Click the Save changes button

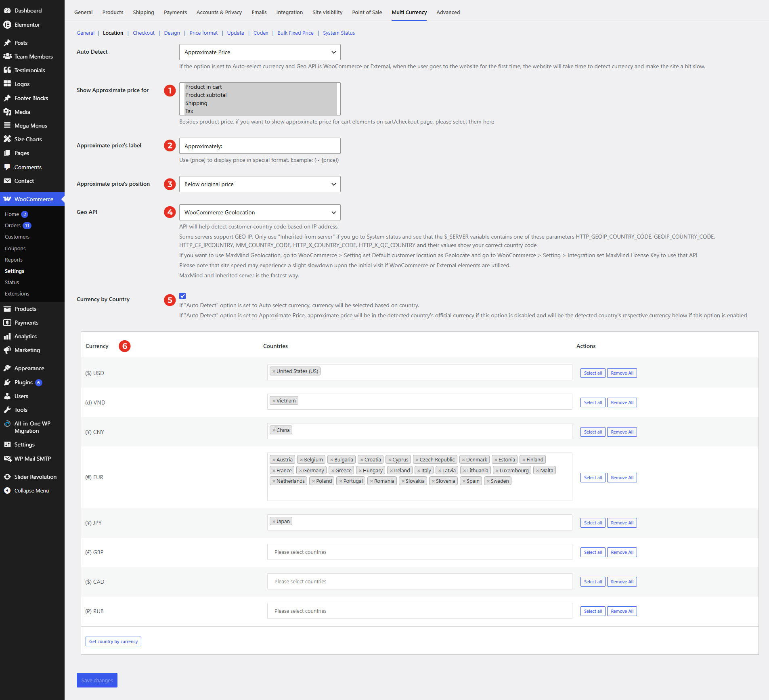pyautogui.click(x=97, y=680)
